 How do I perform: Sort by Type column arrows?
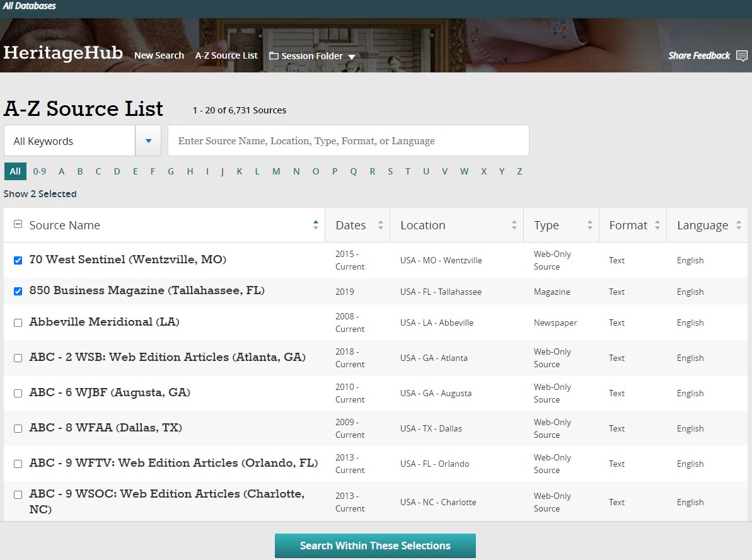[x=590, y=225]
